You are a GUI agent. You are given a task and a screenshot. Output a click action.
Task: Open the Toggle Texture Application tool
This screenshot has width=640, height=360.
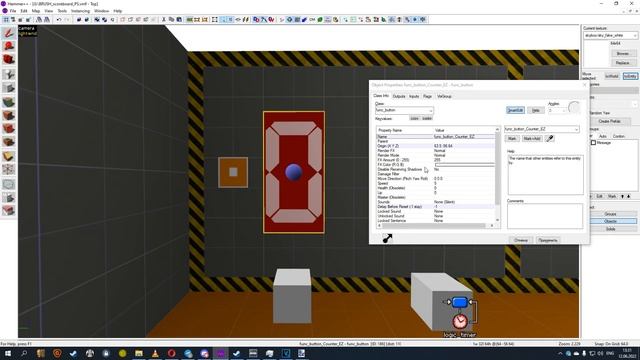9,102
